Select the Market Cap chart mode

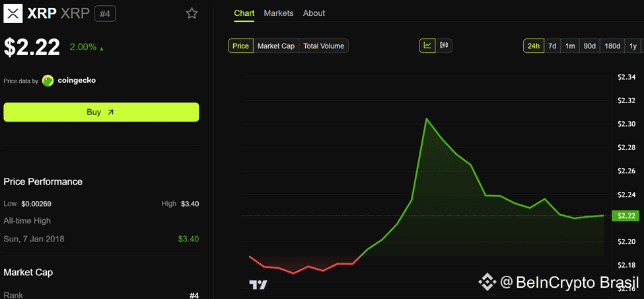pyautogui.click(x=276, y=46)
